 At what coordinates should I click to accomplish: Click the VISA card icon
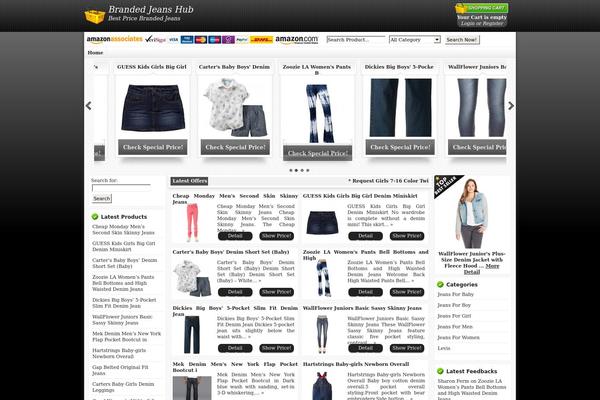tap(173, 40)
